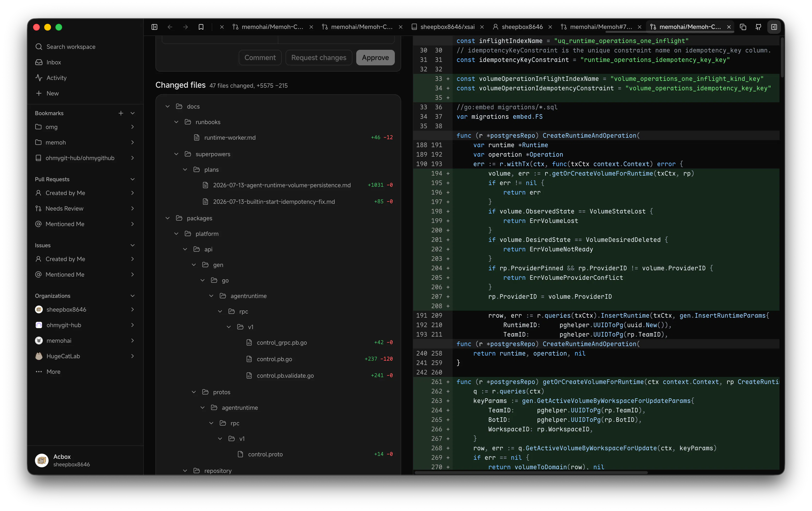Collapse the Pull Requests section
The image size is (812, 511).
click(x=133, y=179)
